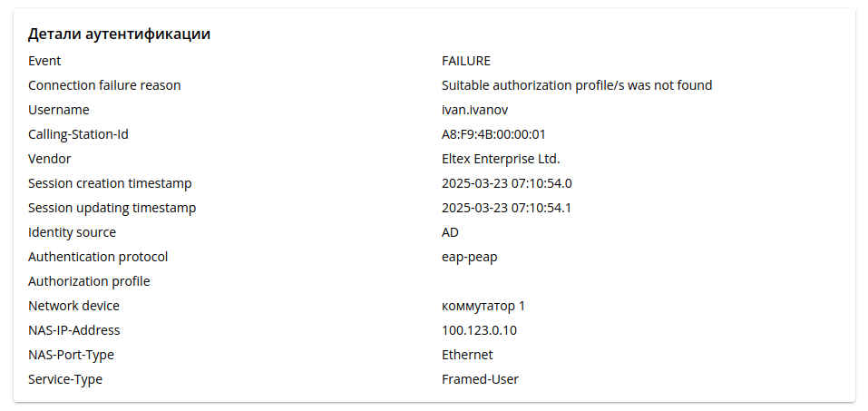The height and width of the screenshot is (411, 868).
Task: Click the "Identity source" label
Action: pyautogui.click(x=72, y=232)
